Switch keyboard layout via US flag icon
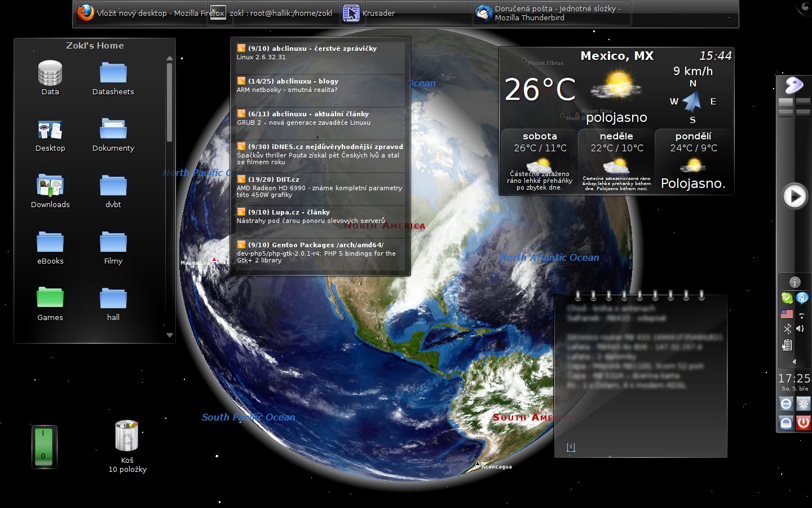812x508 pixels. [x=787, y=313]
